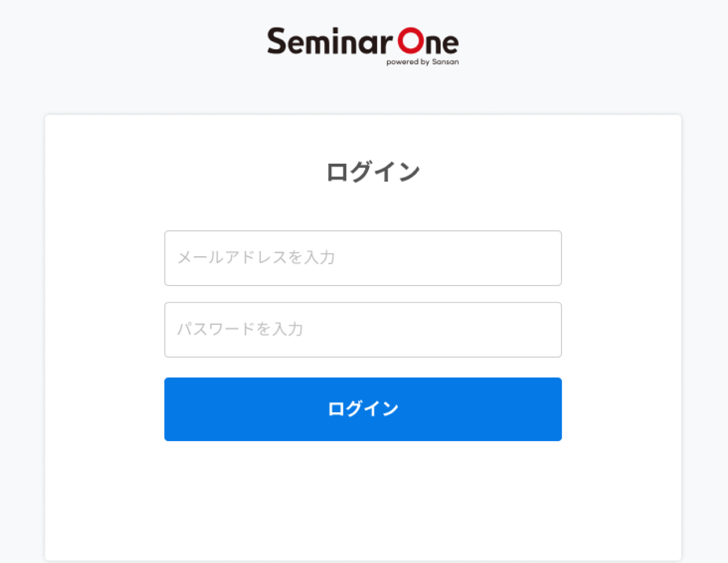Click the メールアドレスを入力 placeholder text
This screenshot has height=563, width=728.
256,257
